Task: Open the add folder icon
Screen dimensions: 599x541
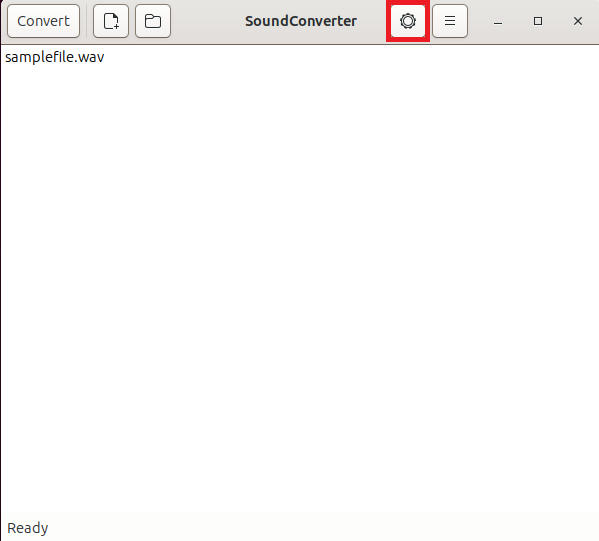Action: 153,21
